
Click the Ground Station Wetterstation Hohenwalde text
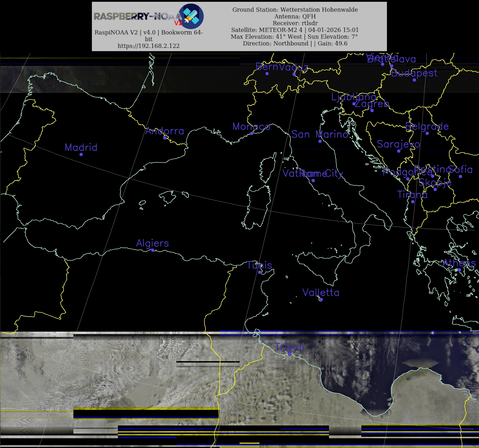point(295,10)
